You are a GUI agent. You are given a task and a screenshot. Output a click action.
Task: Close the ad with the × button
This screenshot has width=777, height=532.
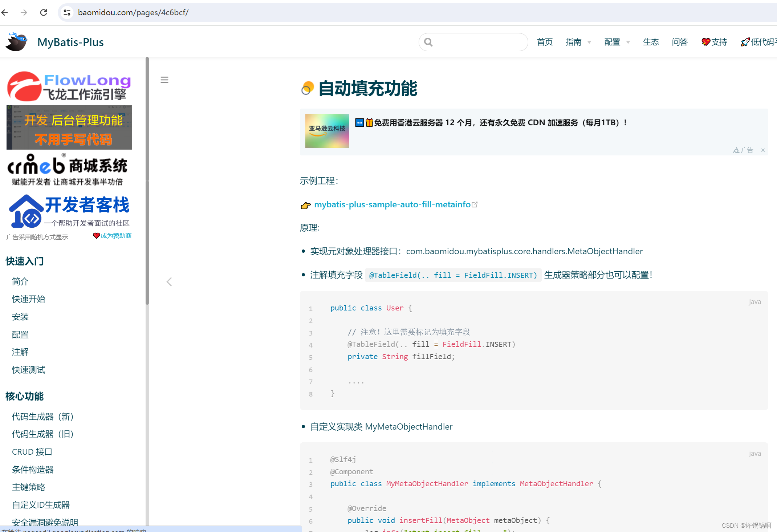763,150
